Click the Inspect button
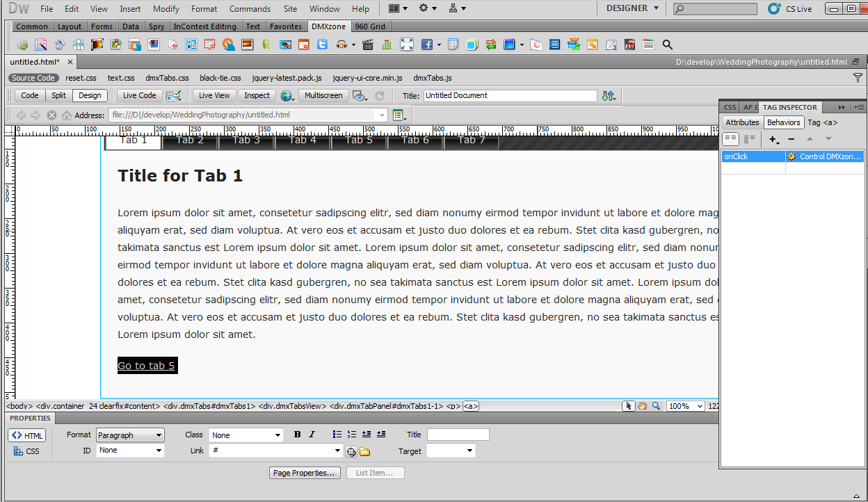Viewport: 868px width, 502px height. point(257,95)
